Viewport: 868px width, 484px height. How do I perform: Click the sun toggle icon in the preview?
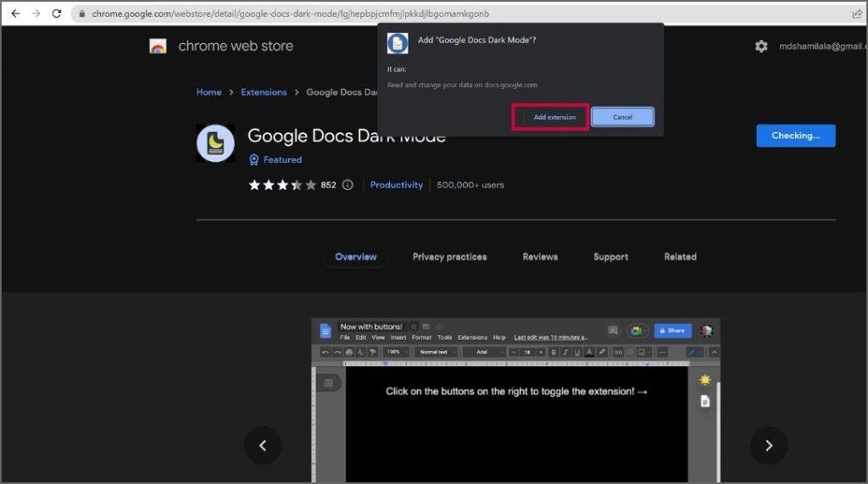tap(704, 380)
